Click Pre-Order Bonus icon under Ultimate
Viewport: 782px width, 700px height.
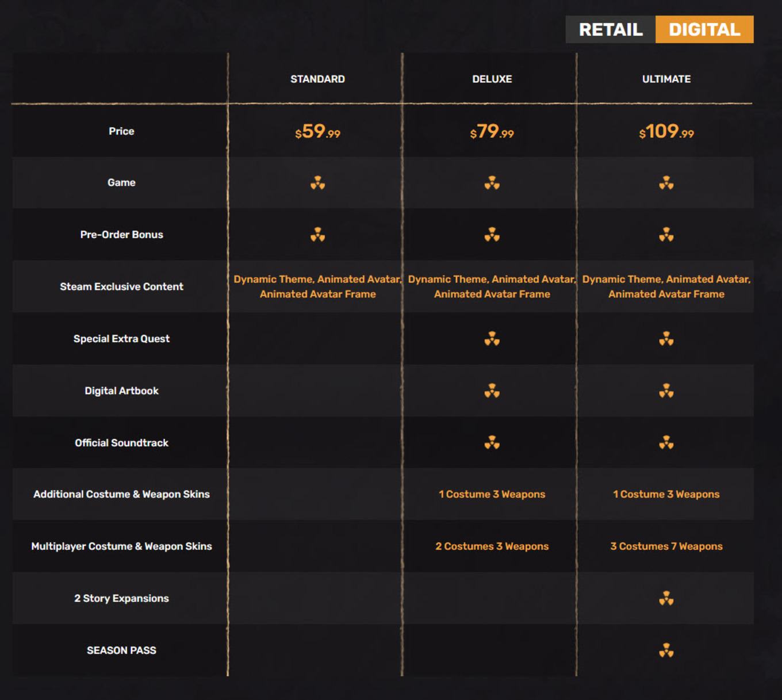coord(666,235)
